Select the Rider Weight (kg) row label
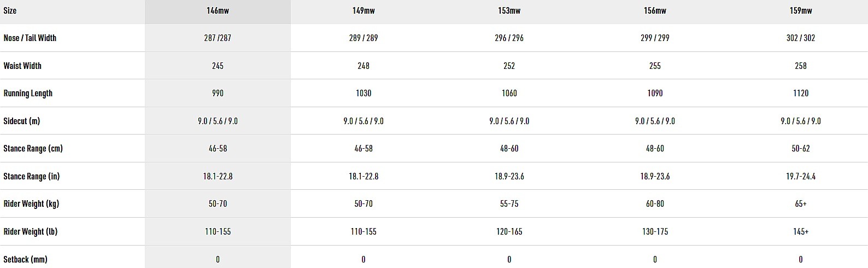Viewport: 868px width, 268px height. point(31,204)
